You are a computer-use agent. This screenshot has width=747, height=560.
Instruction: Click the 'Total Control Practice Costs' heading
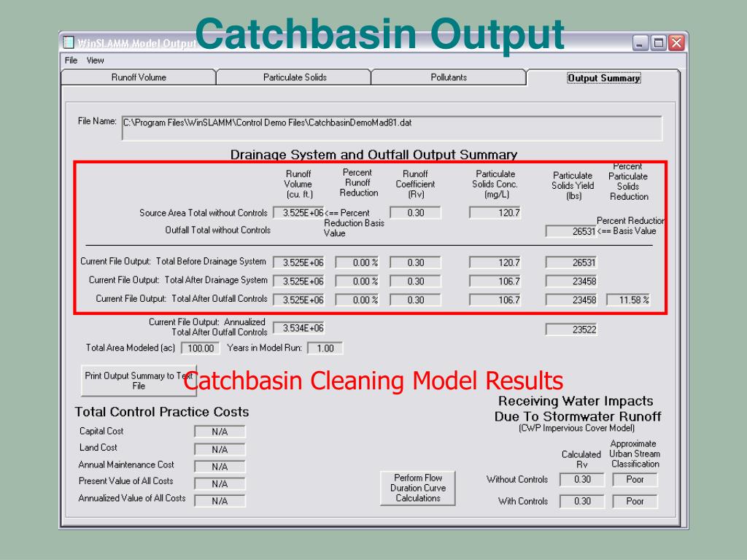click(161, 411)
